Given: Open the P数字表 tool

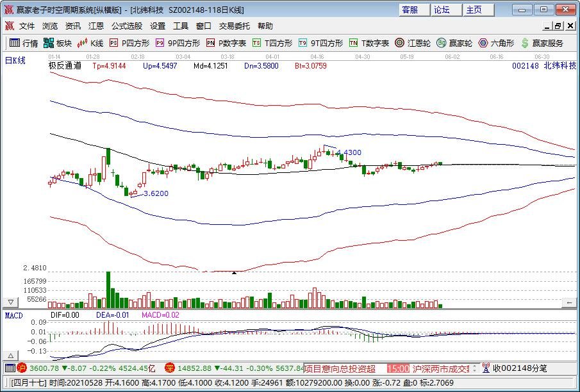Looking at the screenshot, I should (226, 44).
